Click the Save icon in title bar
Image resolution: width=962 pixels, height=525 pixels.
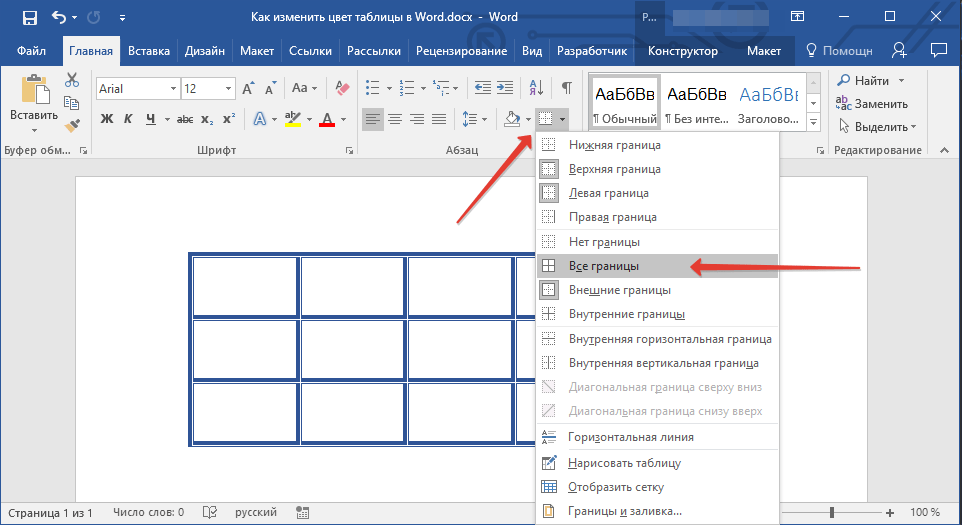(29, 17)
